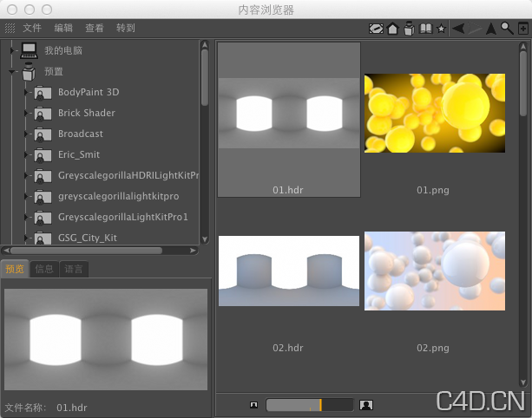532x418 pixels.
Task: Click the BodyPaint 3D locked folder icon
Action: 43,93
